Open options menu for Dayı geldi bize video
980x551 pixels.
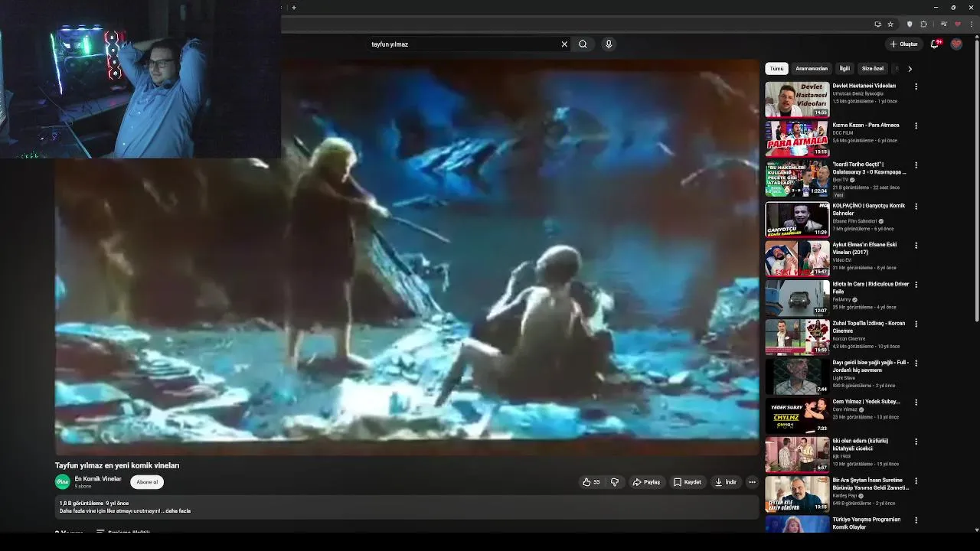[x=916, y=364]
